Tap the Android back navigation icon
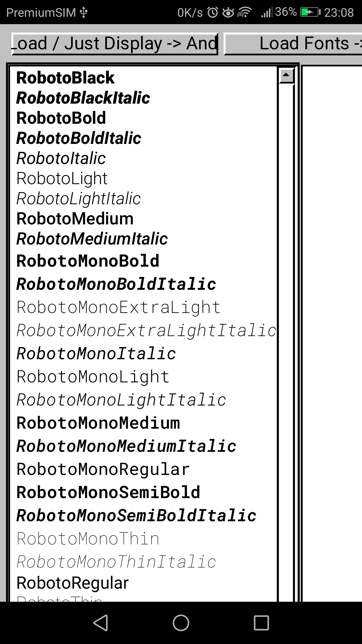Image resolution: width=362 pixels, height=644 pixels. coord(101,623)
